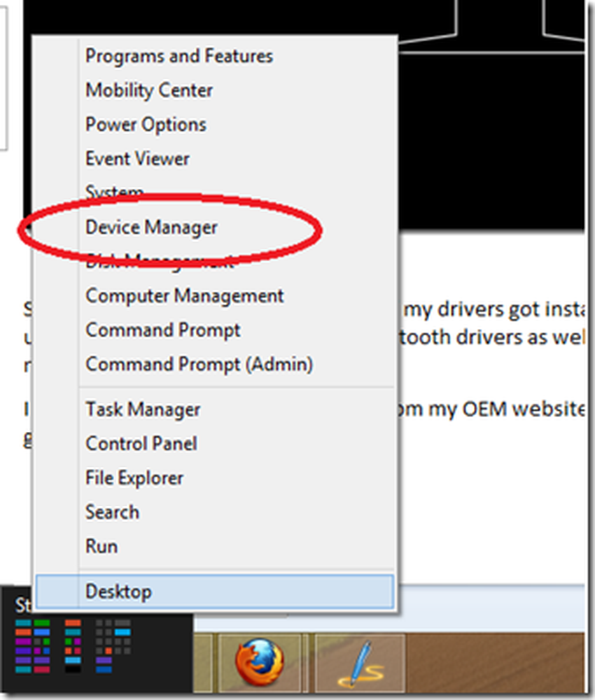Screen dimensions: 595x700
Task: Open Control Panel
Action: coord(141,444)
